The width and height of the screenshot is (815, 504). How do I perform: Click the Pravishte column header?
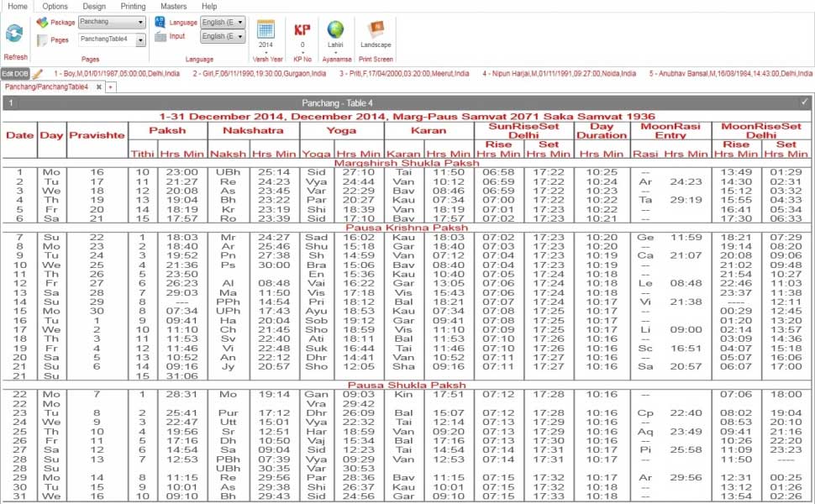pyautogui.click(x=97, y=135)
